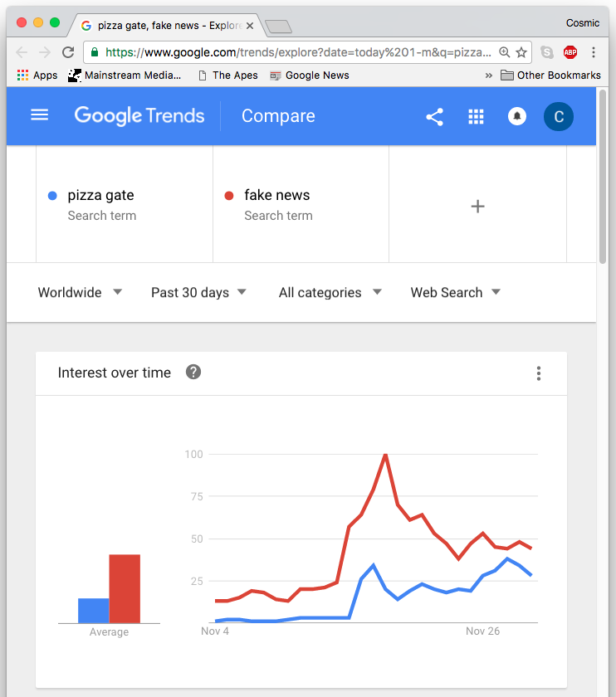
Task: Click the fake news search term
Action: tap(276, 196)
